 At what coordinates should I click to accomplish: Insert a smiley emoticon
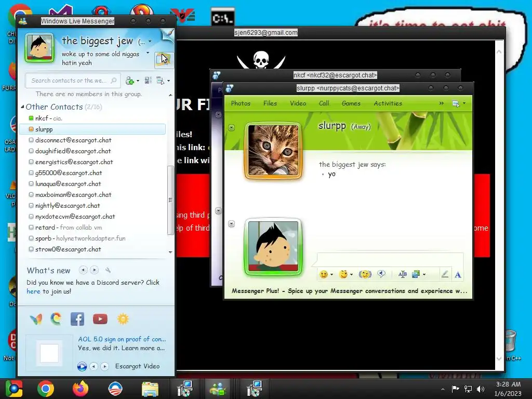(324, 274)
